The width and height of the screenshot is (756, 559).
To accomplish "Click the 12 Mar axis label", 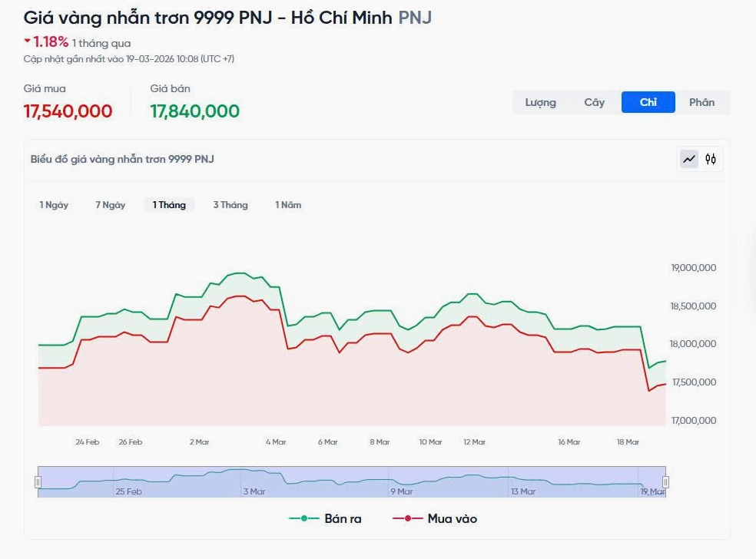I will click(x=475, y=442).
